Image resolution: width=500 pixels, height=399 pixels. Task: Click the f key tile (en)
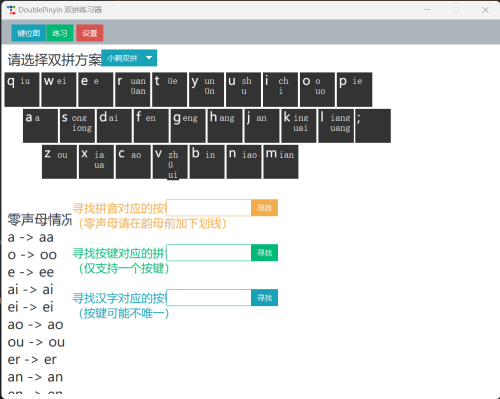pos(151,126)
